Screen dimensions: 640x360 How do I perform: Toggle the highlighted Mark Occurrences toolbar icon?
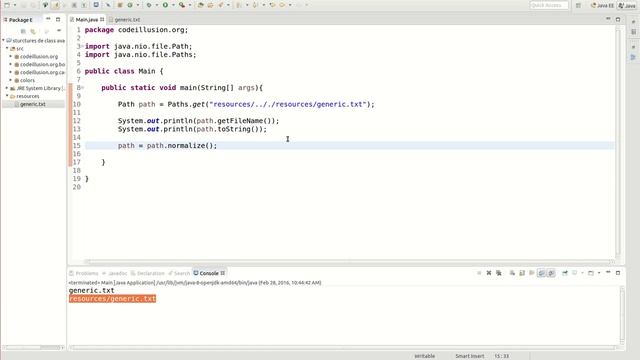point(56,5)
